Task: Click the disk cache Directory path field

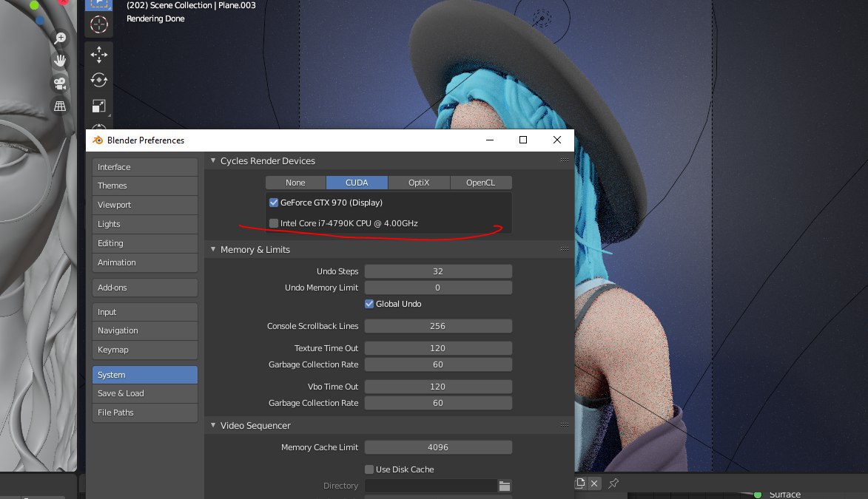Action: (x=431, y=486)
